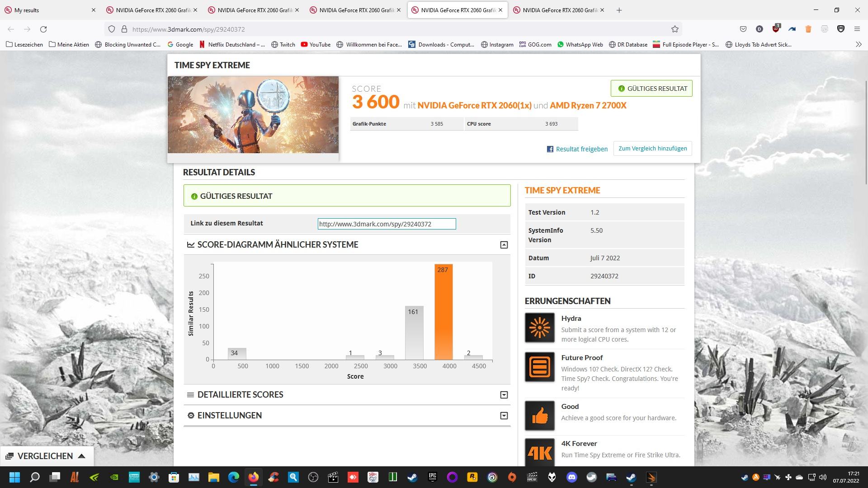Open OBS Studio from the taskbar
868x488 pixels.
coord(313,477)
